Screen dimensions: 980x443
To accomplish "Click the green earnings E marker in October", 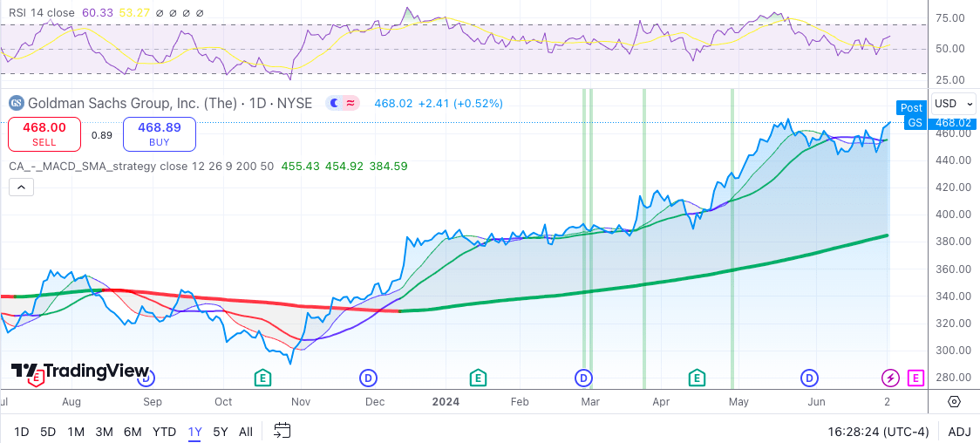I will pyautogui.click(x=262, y=378).
